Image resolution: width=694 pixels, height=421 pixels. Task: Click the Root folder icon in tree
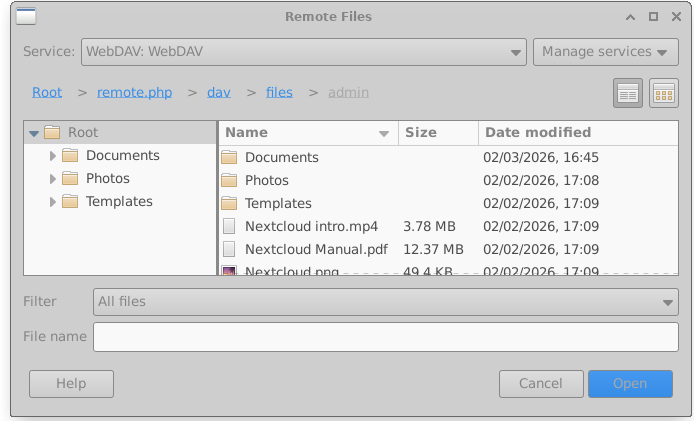[52, 133]
